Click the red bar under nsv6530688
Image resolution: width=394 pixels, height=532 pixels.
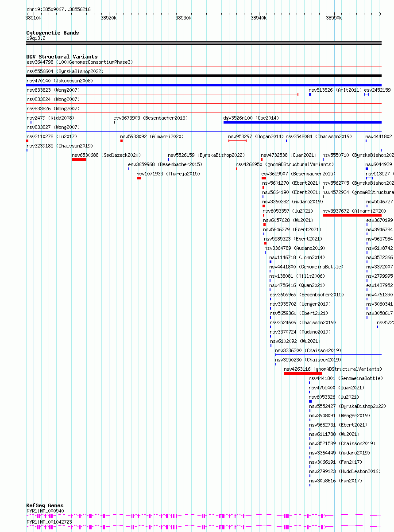tap(79, 159)
